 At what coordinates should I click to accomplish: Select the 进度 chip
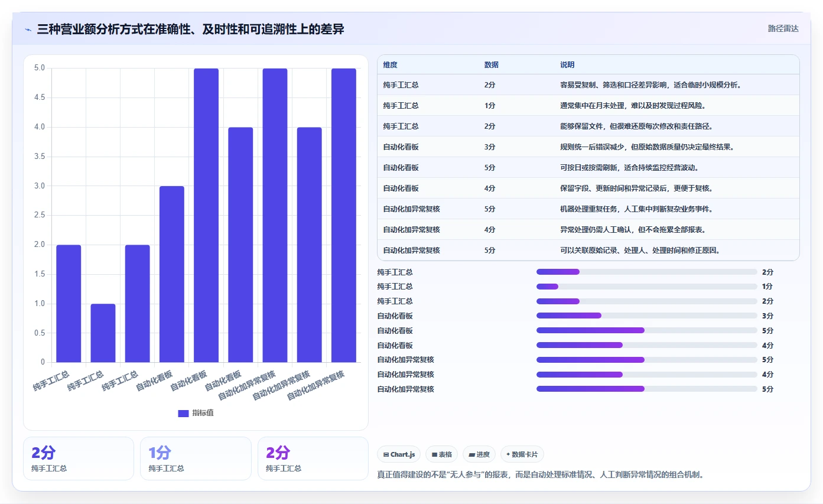(479, 454)
